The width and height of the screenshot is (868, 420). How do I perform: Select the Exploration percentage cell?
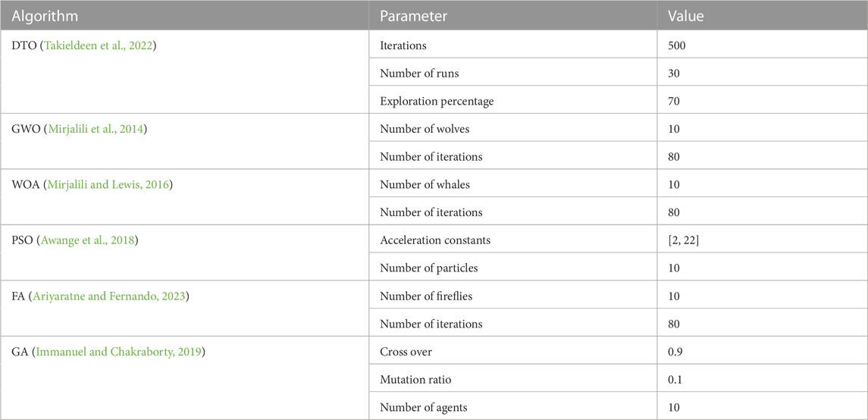click(513, 102)
